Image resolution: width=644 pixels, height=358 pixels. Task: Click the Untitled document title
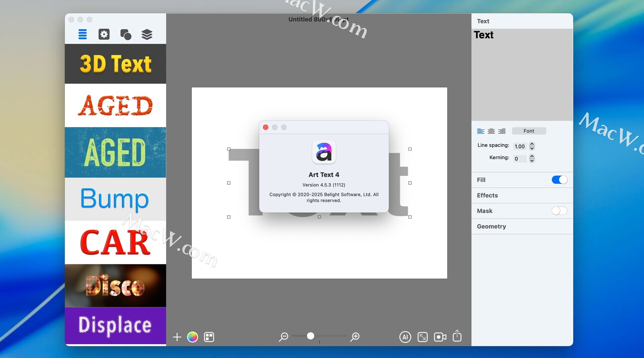[x=319, y=19]
